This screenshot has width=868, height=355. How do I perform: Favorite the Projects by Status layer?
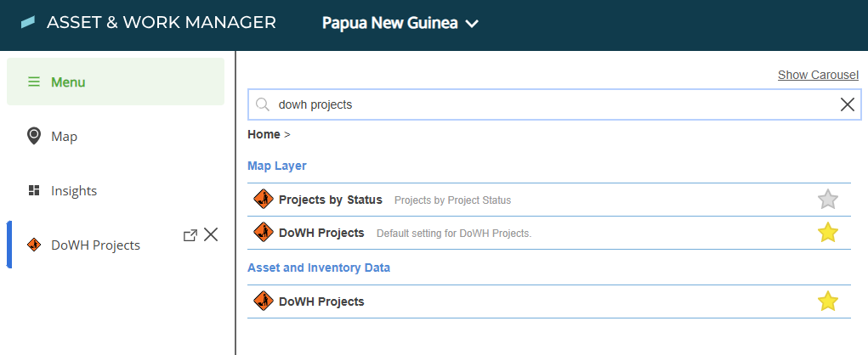pos(827,200)
